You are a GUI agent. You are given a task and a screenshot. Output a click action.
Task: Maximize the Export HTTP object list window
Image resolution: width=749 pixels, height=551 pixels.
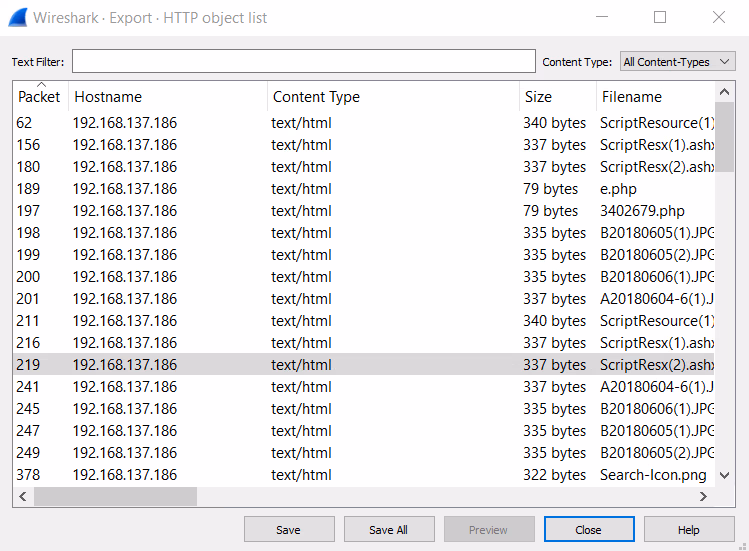pos(660,17)
